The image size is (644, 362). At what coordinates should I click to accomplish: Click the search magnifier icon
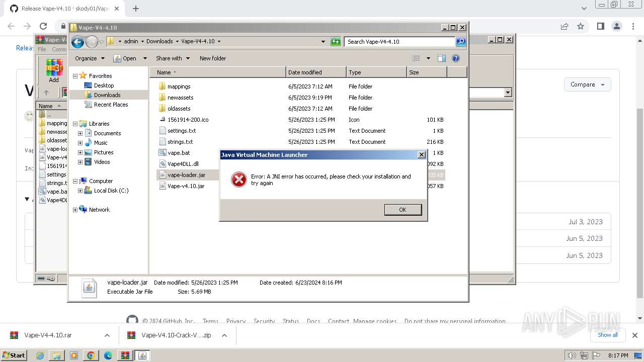click(461, 42)
